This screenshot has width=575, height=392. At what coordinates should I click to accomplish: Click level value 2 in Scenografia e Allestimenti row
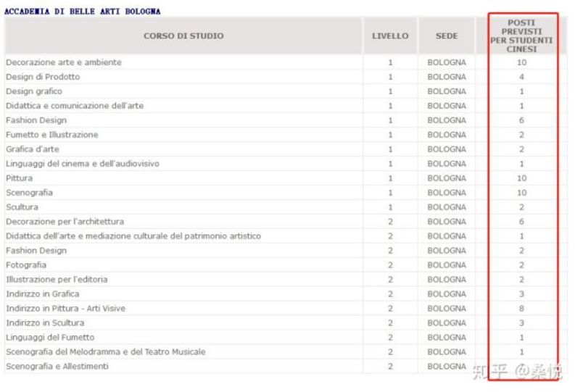tap(390, 367)
